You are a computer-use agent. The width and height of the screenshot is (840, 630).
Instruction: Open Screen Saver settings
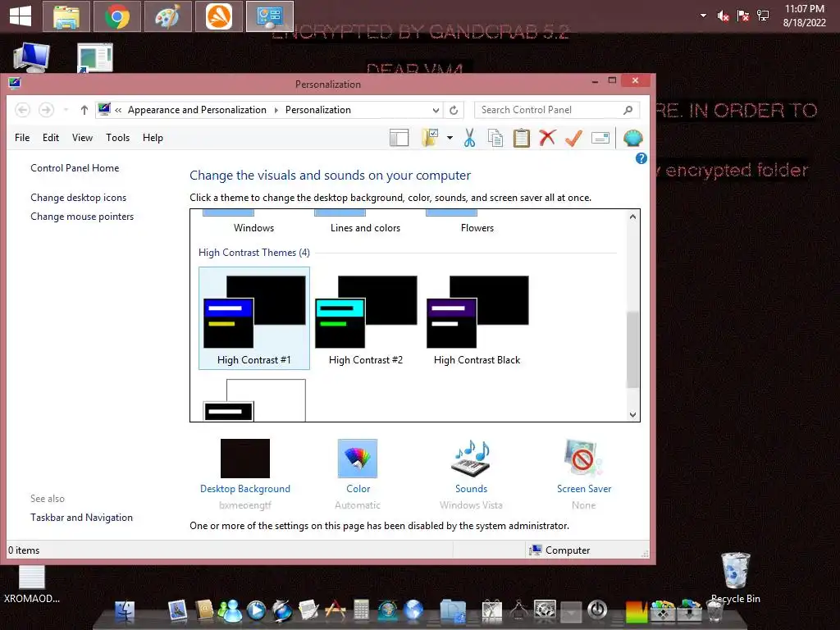click(x=584, y=474)
